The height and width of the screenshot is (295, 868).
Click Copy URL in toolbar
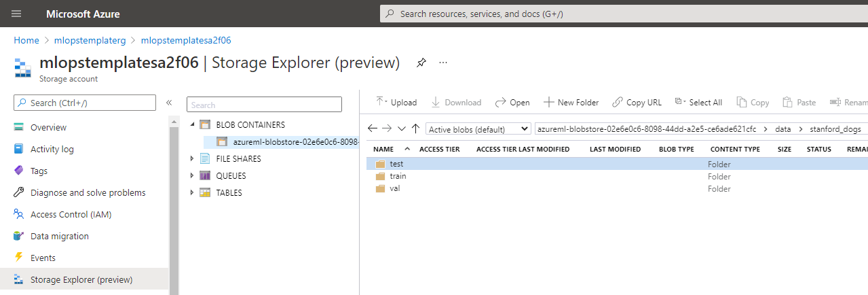click(637, 102)
